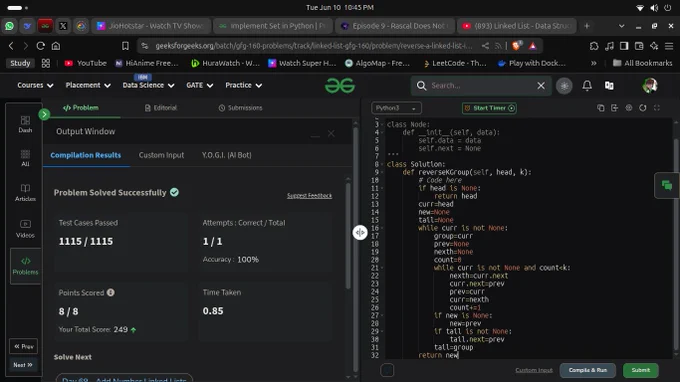Image resolution: width=680 pixels, height=382 pixels.
Task: Open the Videos sidebar item
Action: 25,229
